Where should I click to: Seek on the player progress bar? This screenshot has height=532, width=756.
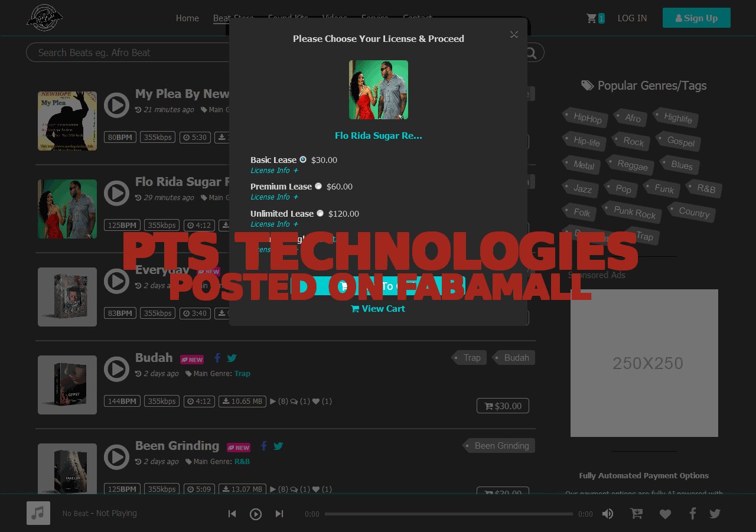448,514
